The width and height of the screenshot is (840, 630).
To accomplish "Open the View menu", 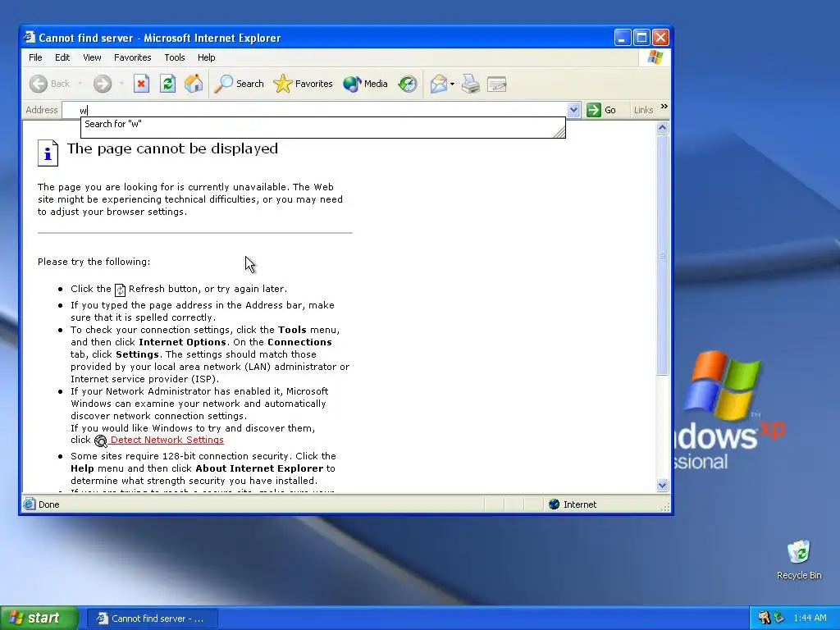I will pos(92,57).
